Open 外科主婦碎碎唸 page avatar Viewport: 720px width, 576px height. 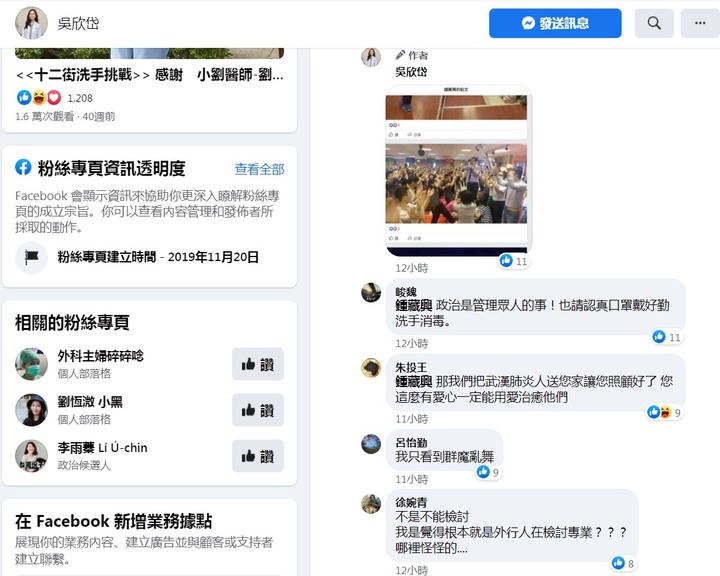(31, 364)
